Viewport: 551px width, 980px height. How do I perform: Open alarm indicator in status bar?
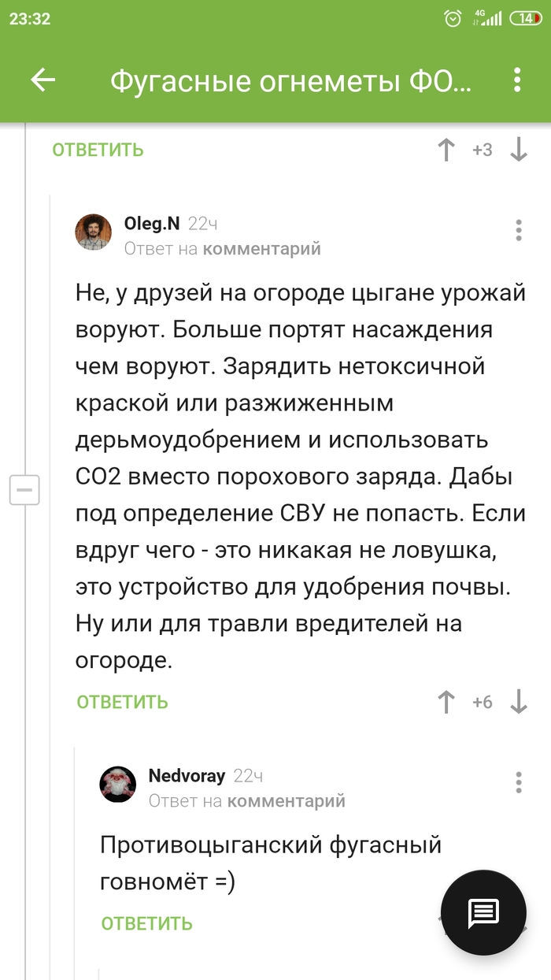453,19
